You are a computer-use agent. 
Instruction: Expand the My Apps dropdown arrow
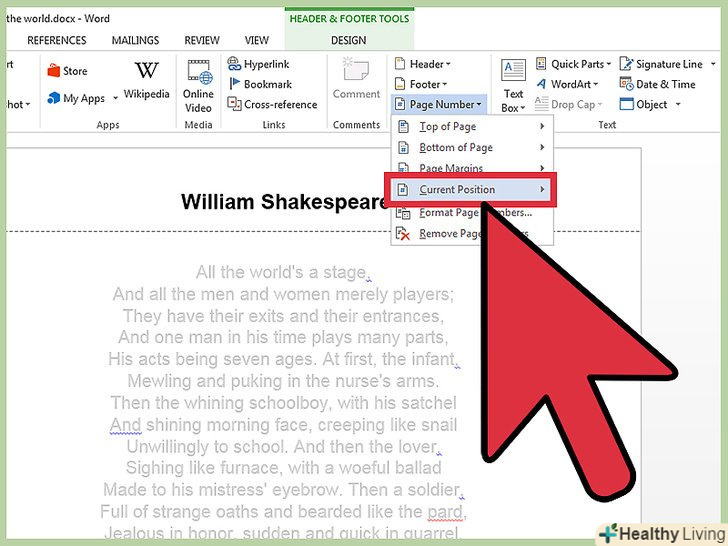click(x=115, y=98)
